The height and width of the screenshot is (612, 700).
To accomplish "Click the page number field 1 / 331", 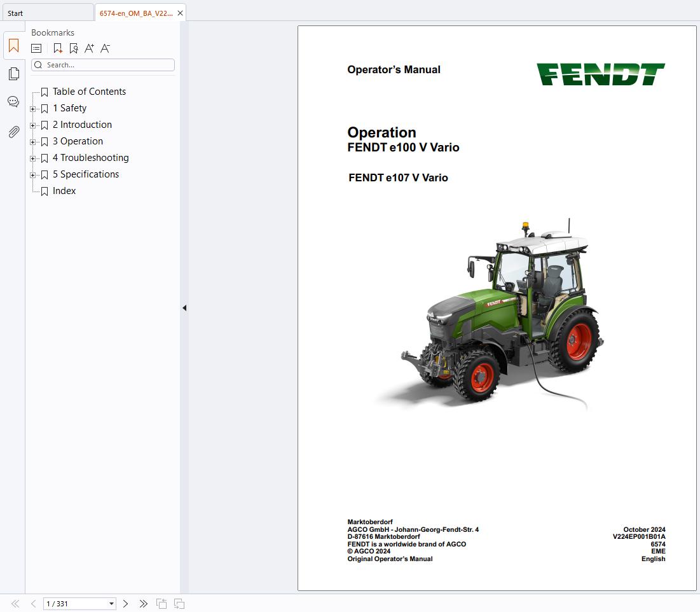I will (x=79, y=604).
